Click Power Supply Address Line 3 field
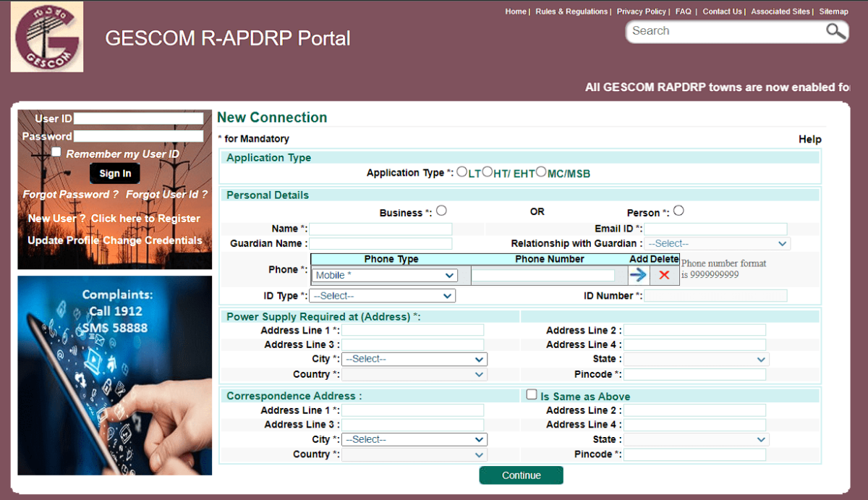 tap(413, 345)
